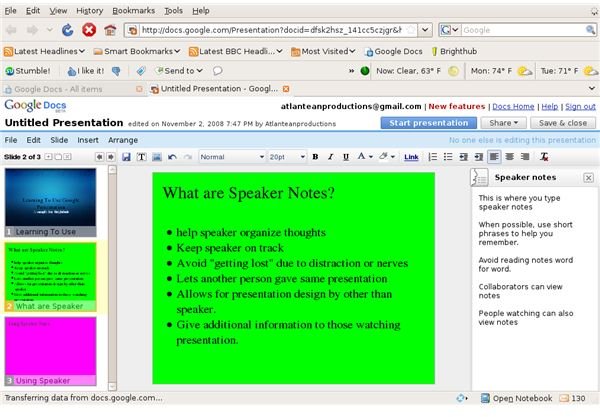Image resolution: width=600 pixels, height=417 pixels.
Task: Click the speech bubble comment icon
Action: click(x=217, y=71)
